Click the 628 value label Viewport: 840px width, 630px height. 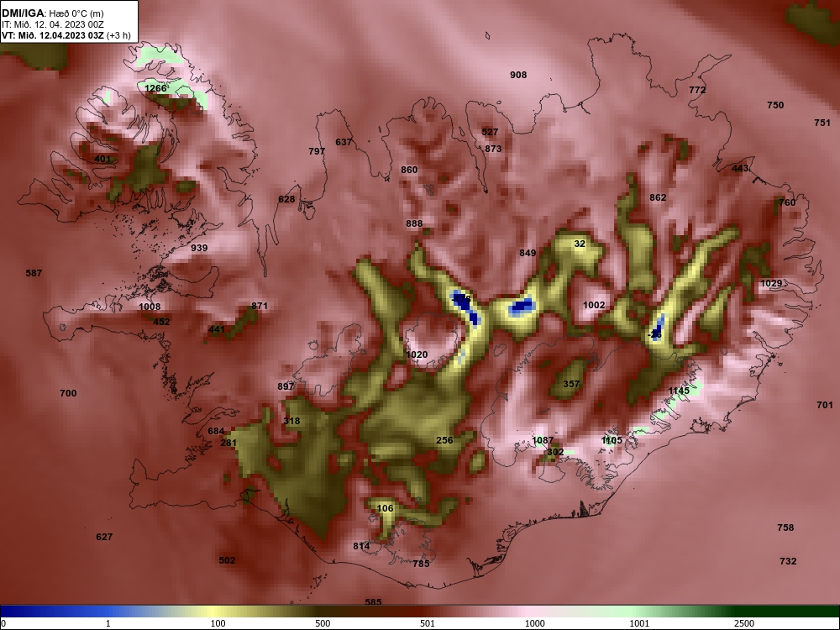tap(286, 199)
